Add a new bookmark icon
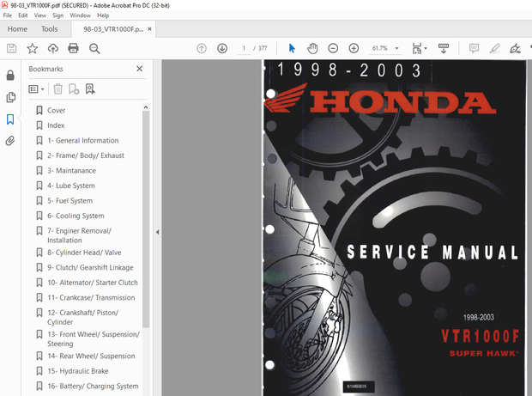The height and width of the screenshot is (396, 532). click(x=74, y=89)
